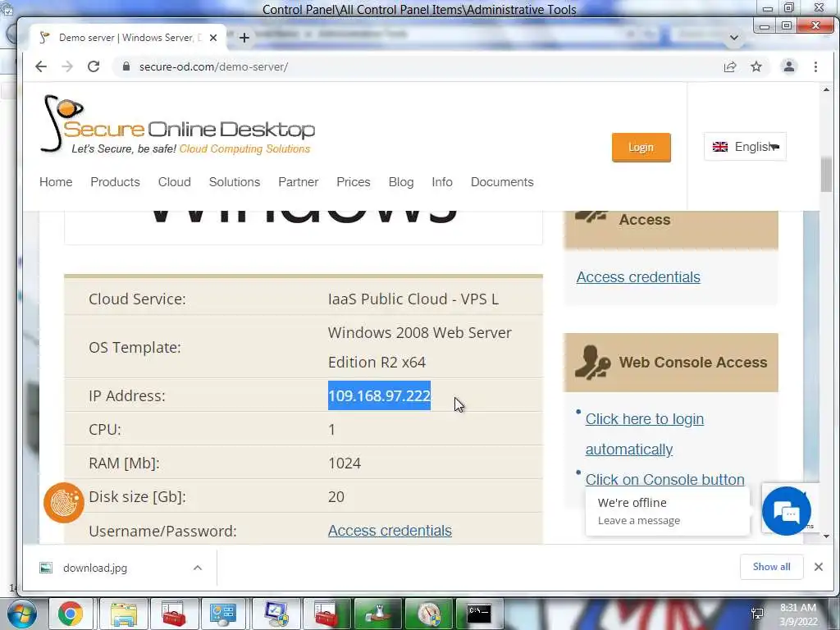
Task: Close the downloads bar
Action: [818, 567]
